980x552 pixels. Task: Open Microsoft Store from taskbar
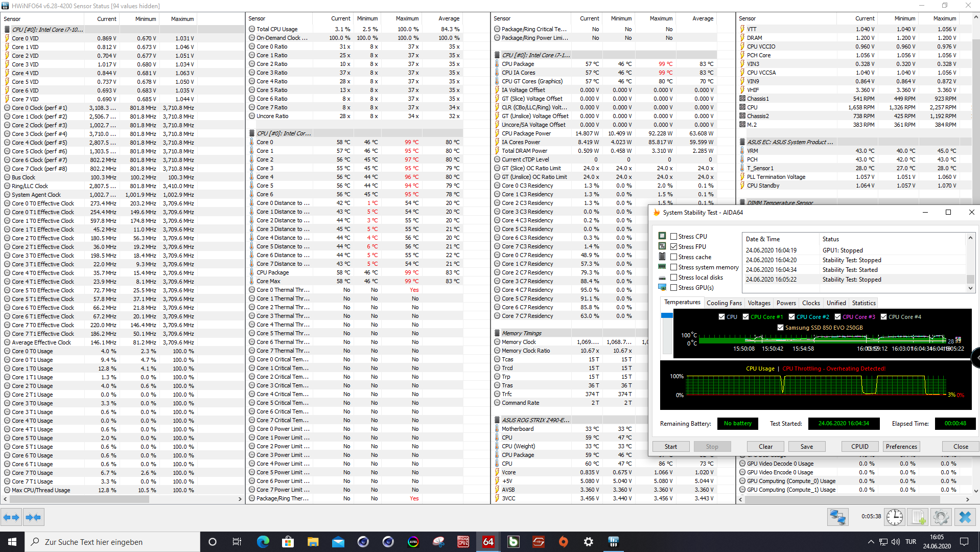point(288,542)
